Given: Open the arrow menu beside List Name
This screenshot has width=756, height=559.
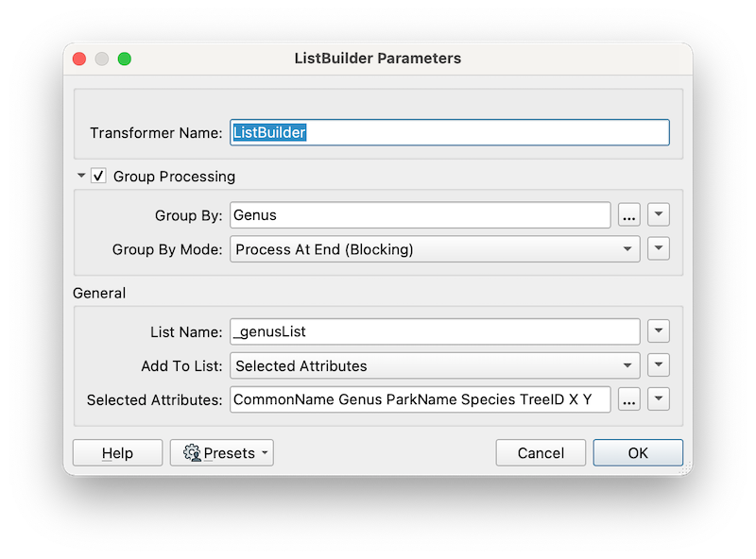Looking at the screenshot, I should 658,330.
